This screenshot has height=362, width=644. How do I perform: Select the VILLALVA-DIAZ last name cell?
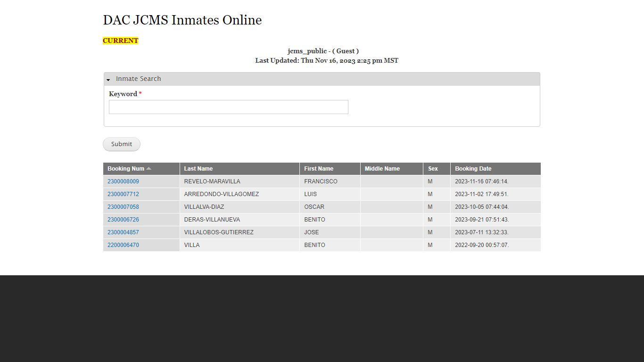pos(239,207)
